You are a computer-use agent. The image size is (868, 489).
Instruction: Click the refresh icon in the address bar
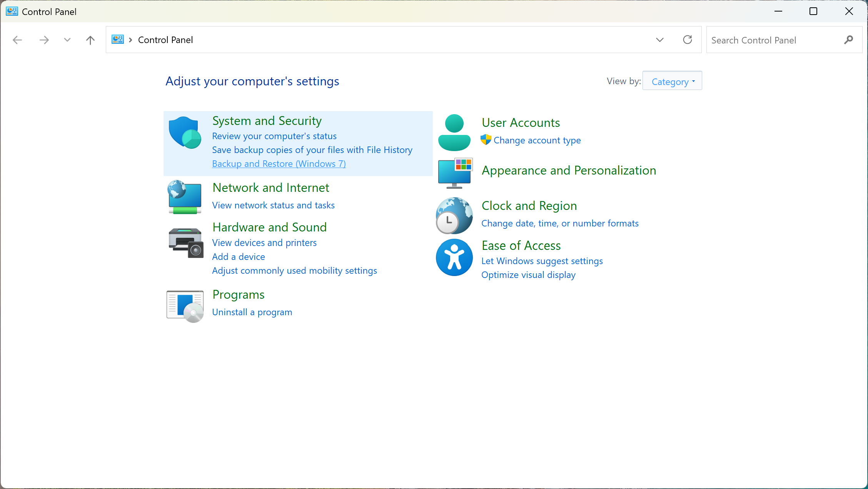point(687,40)
